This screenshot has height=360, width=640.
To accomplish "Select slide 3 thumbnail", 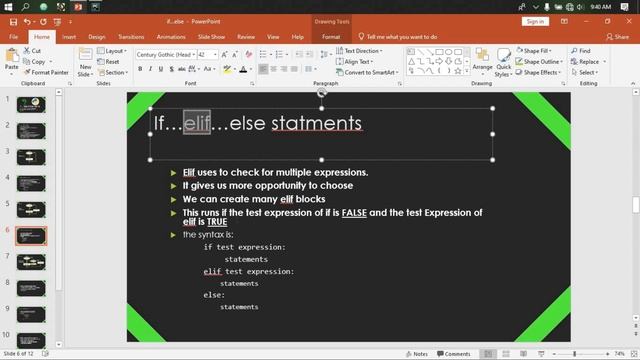I will [x=31, y=158].
